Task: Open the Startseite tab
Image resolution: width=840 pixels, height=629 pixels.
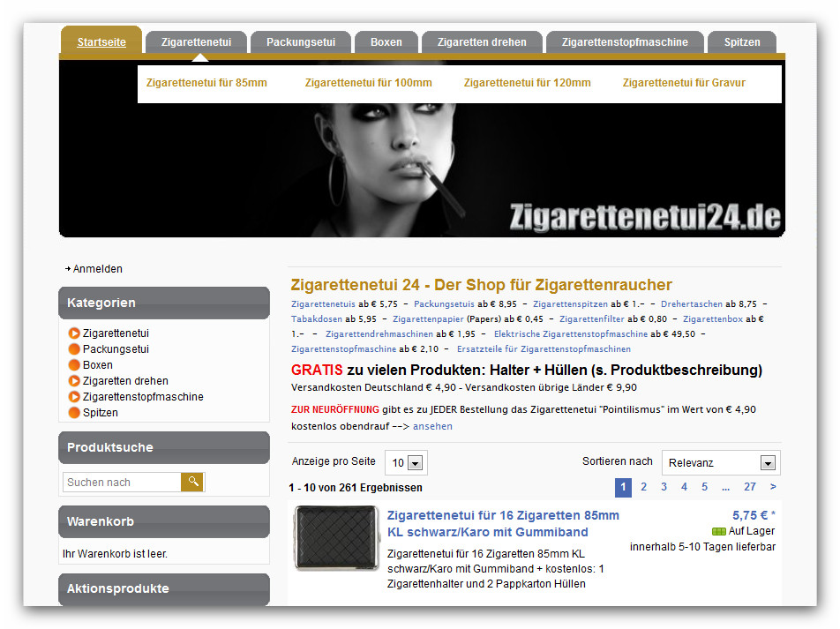Action: 101,41
